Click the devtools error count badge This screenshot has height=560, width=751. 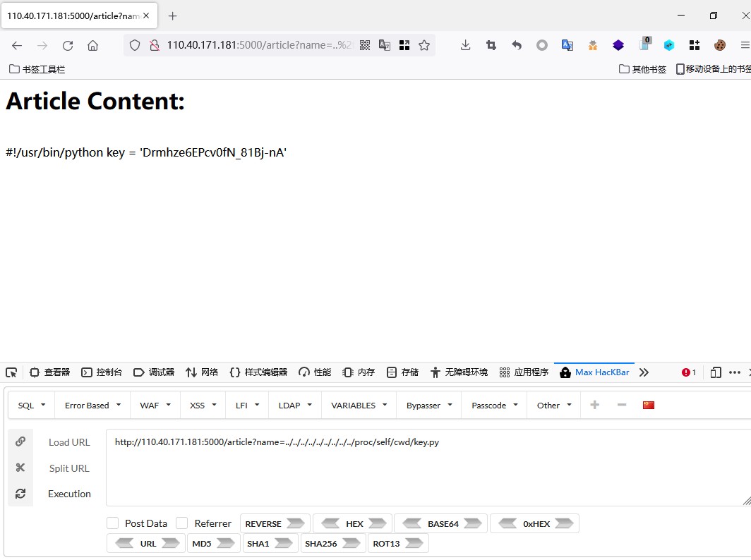[689, 372]
